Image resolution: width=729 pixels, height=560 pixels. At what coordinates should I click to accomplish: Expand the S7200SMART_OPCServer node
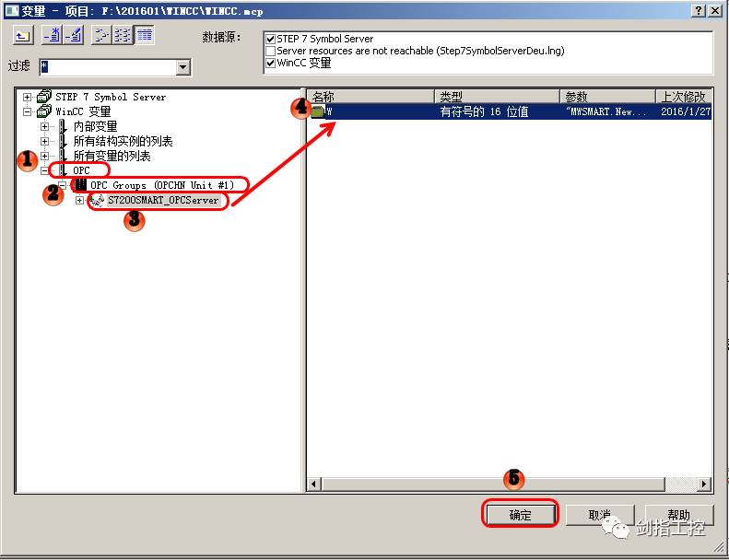tap(80, 200)
